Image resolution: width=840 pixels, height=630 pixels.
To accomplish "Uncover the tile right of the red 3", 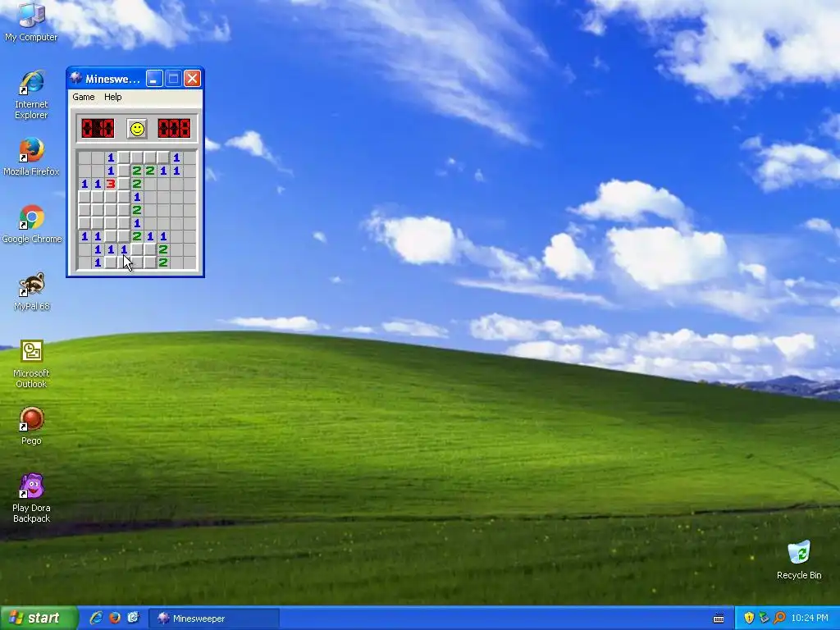I will coord(124,184).
